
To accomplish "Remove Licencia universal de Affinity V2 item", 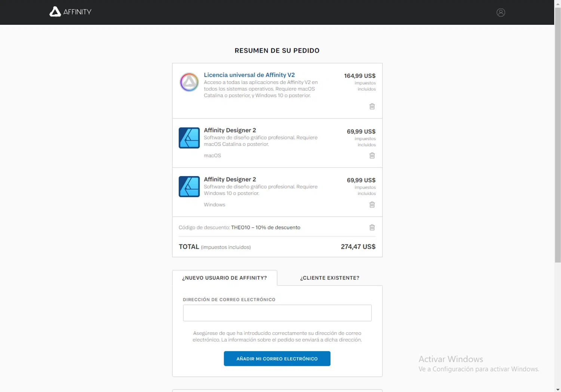I will 372,106.
